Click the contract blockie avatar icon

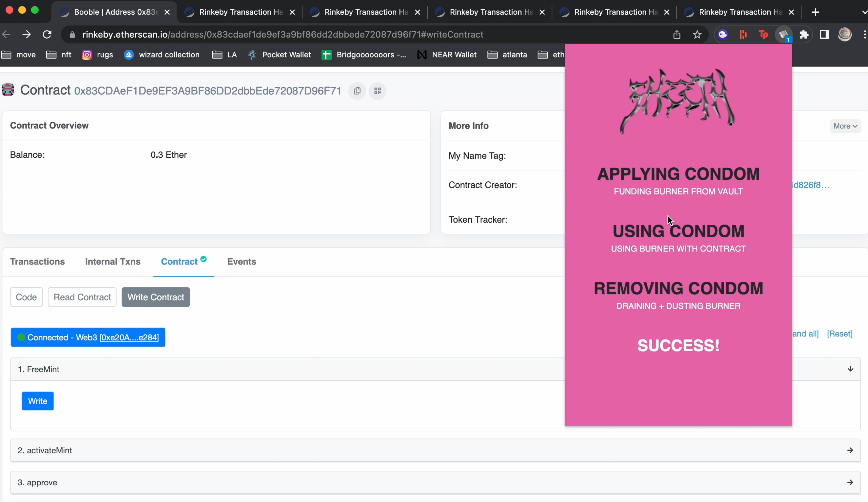coord(8,90)
